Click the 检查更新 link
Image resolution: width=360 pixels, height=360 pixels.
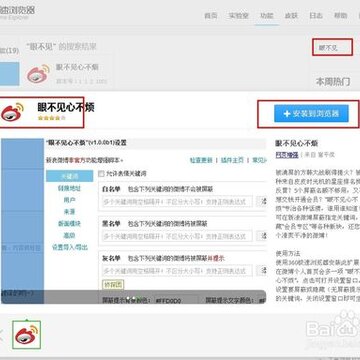[x=201, y=160]
